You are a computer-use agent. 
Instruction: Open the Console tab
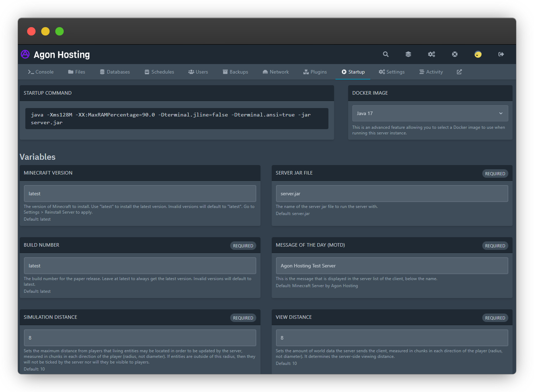(41, 72)
